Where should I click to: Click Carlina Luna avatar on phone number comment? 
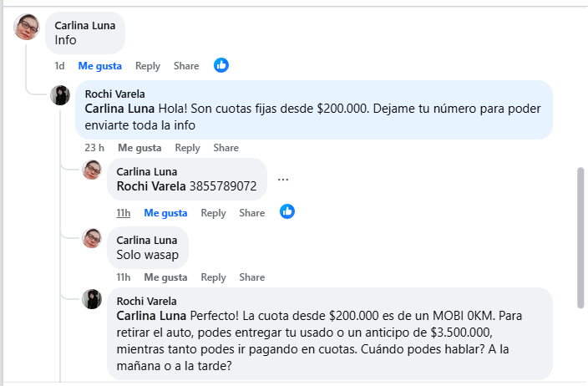pyautogui.click(x=92, y=170)
